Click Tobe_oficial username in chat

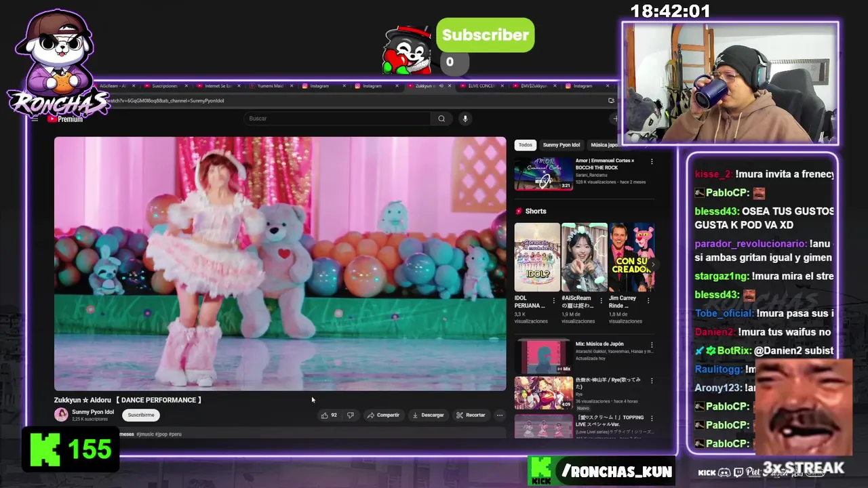coord(724,314)
